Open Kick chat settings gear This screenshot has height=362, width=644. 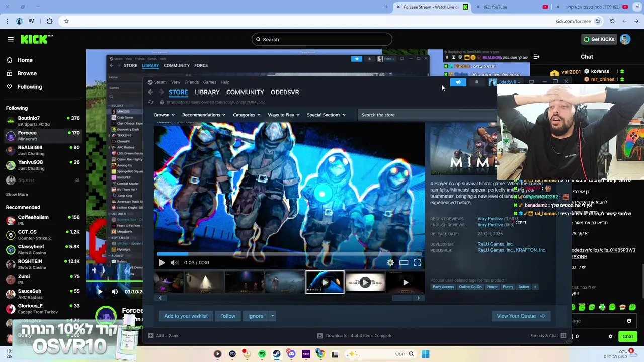pyautogui.click(x=610, y=336)
